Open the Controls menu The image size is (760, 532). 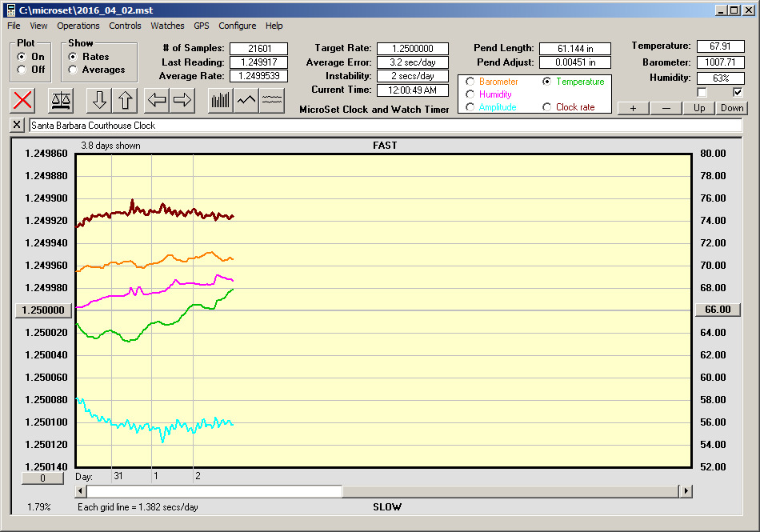click(125, 26)
